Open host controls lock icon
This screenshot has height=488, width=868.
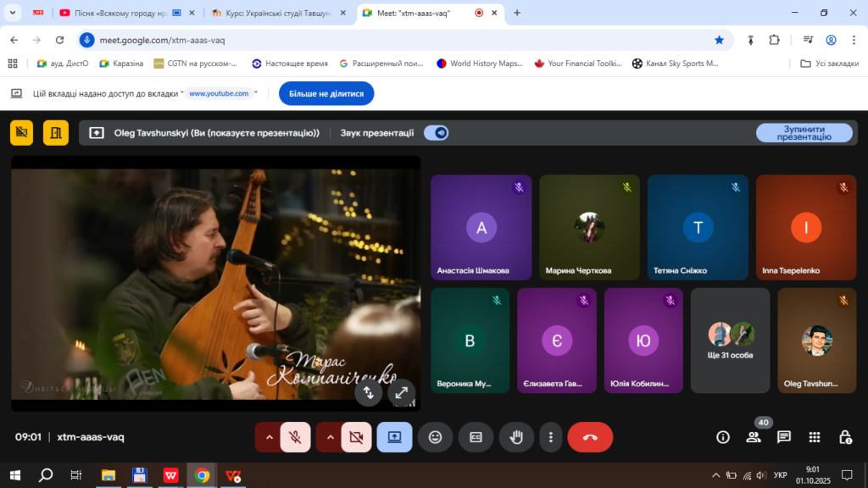[845, 437]
